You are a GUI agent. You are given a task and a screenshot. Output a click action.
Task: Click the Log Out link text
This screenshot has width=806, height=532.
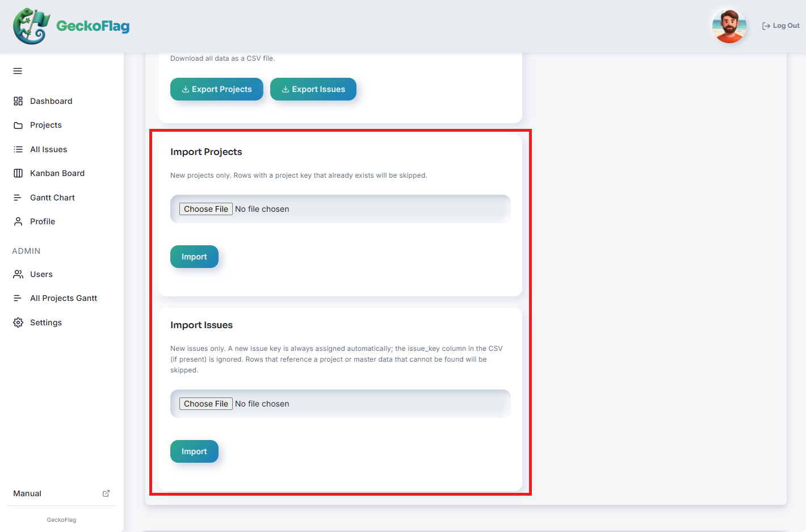[x=786, y=26]
